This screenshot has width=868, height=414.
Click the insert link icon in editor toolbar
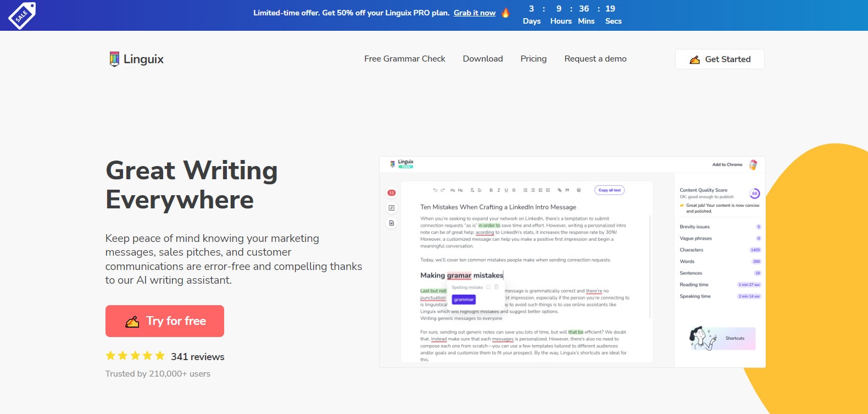[560, 190]
